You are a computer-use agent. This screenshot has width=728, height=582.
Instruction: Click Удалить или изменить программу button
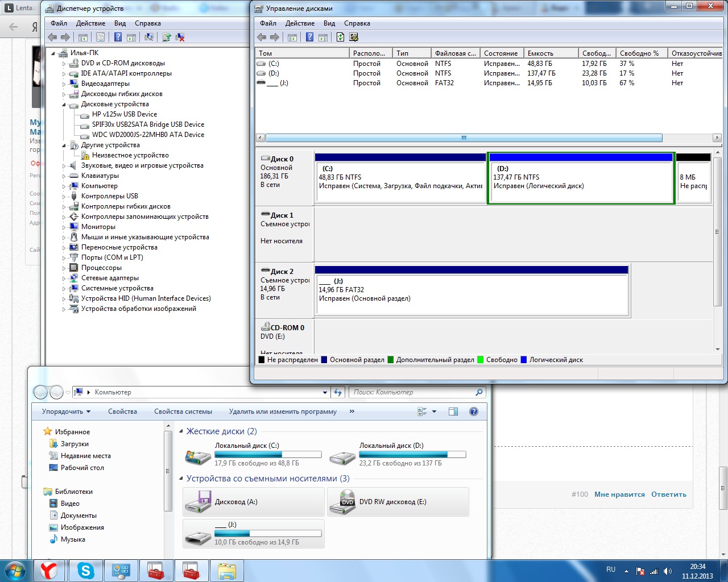[x=283, y=411]
